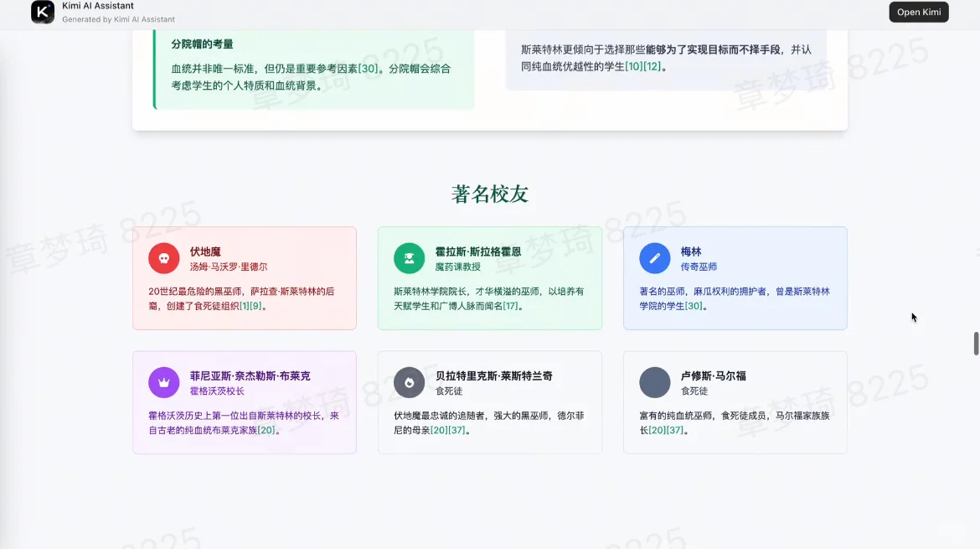Click the red skull icon for 伏地魔
The width and height of the screenshot is (980, 549).
[x=163, y=258]
